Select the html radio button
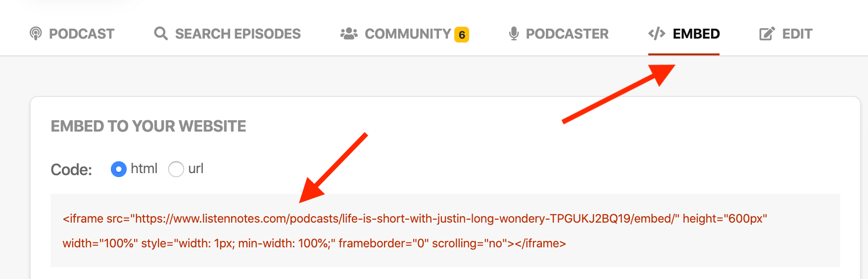868x279 pixels. point(119,169)
